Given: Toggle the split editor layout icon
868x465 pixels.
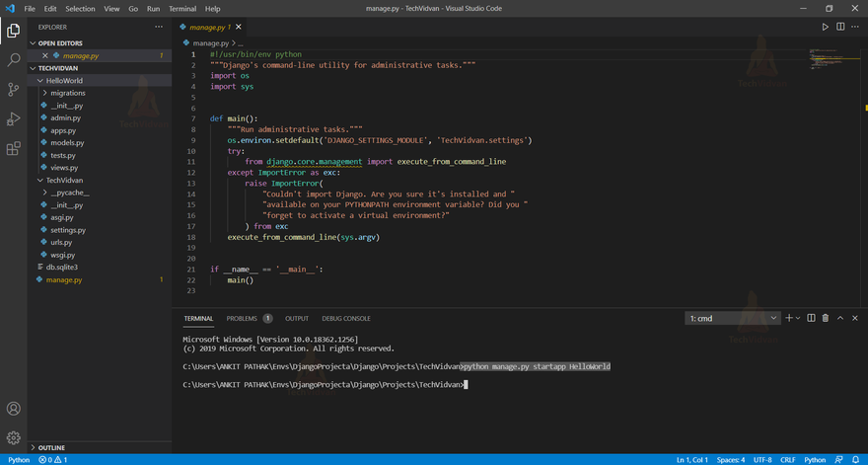Looking at the screenshot, I should [840, 27].
